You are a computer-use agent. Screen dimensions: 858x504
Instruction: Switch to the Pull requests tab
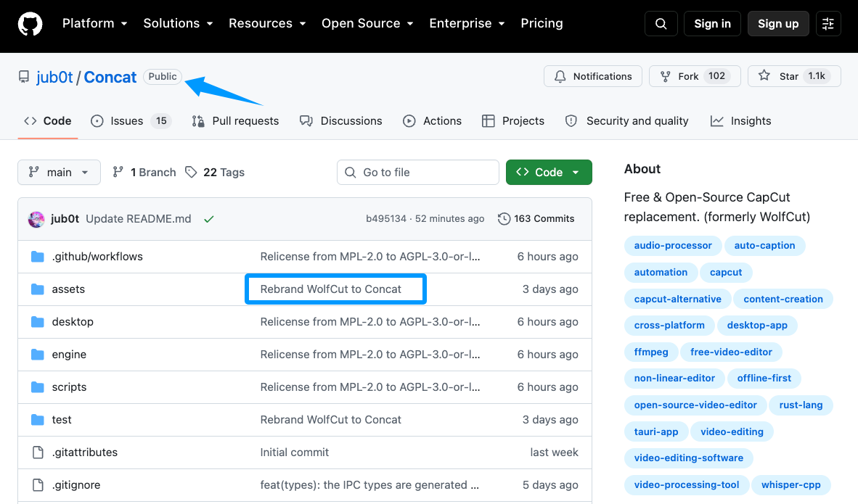coord(235,121)
